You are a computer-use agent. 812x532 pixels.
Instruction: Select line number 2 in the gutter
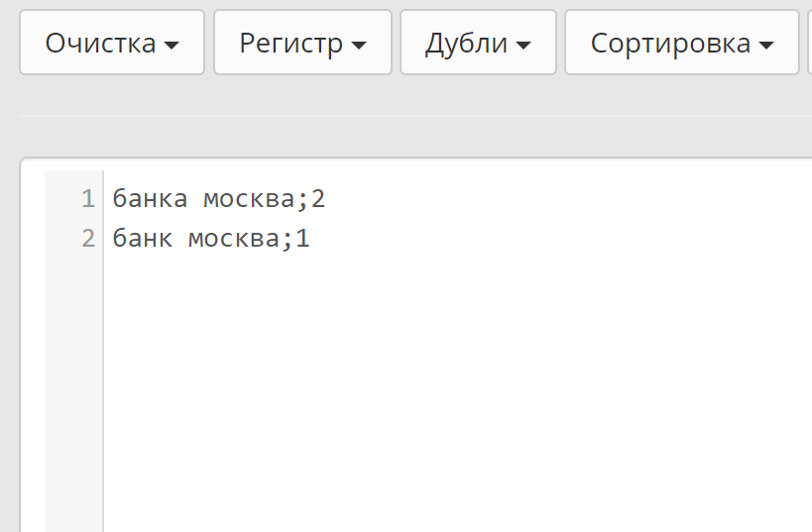(x=88, y=239)
